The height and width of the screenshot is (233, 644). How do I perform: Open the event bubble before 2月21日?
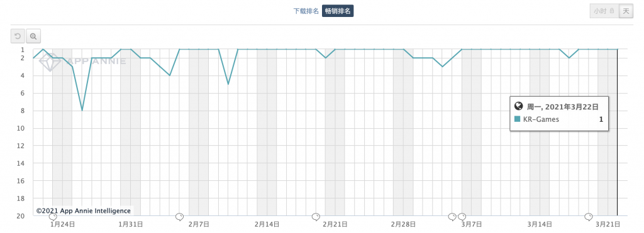click(x=316, y=216)
